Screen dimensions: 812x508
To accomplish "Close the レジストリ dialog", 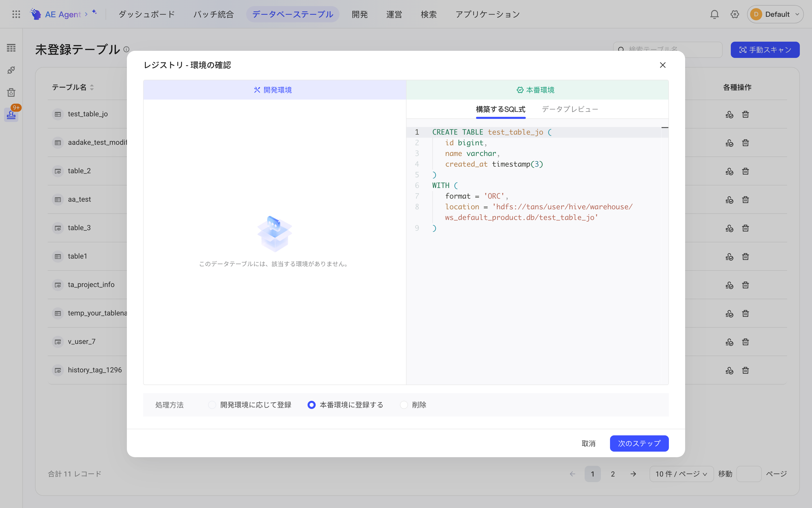I will coord(663,65).
